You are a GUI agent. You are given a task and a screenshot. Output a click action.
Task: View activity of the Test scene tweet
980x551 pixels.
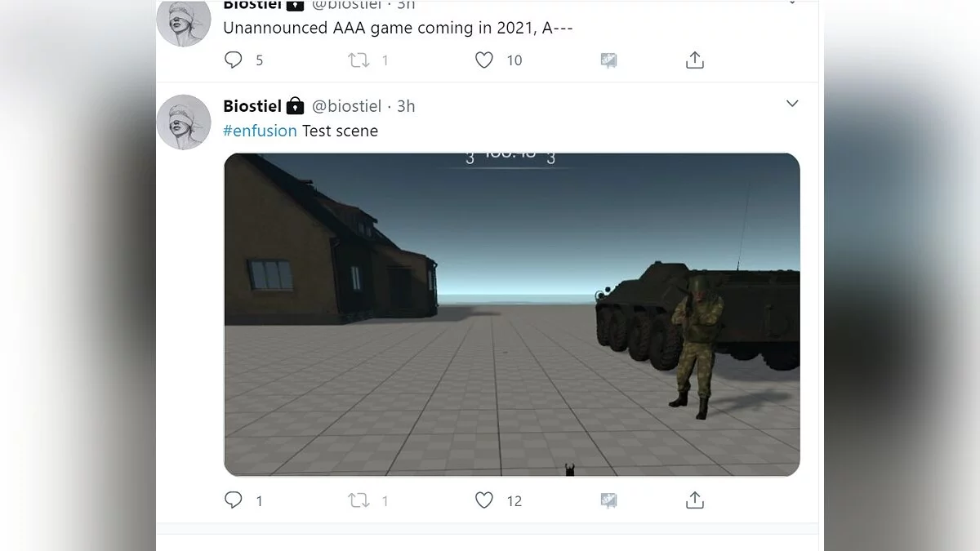608,500
